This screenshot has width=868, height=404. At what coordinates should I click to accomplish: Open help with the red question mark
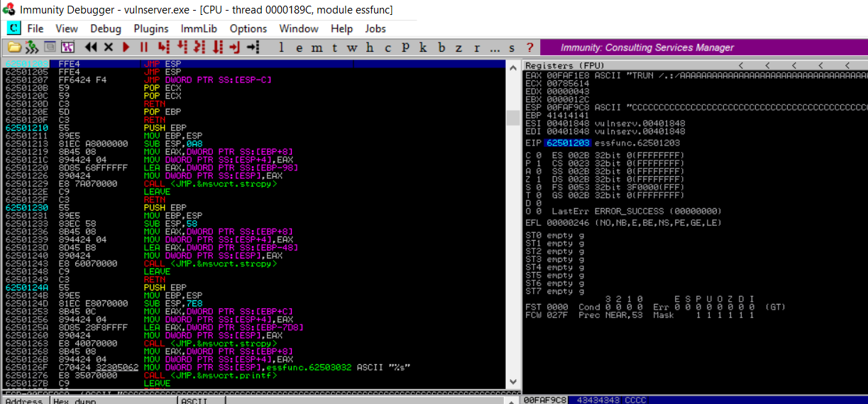(x=529, y=48)
